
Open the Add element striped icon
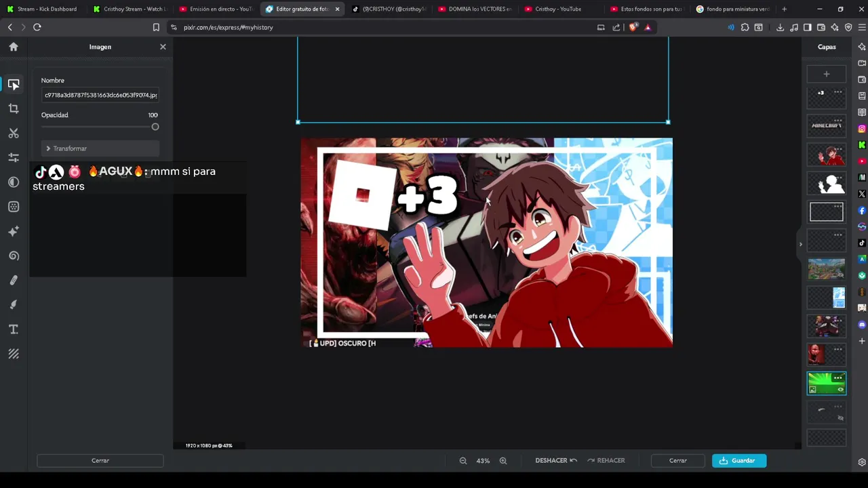click(14, 354)
